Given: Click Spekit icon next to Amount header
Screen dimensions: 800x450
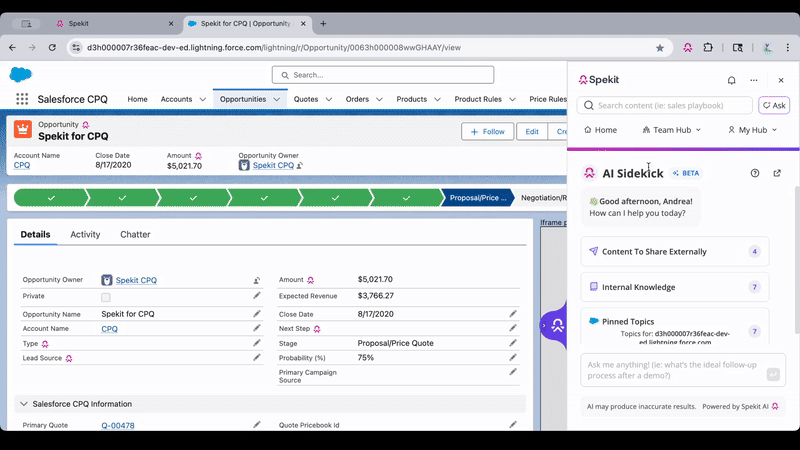Looking at the screenshot, I should point(198,156).
